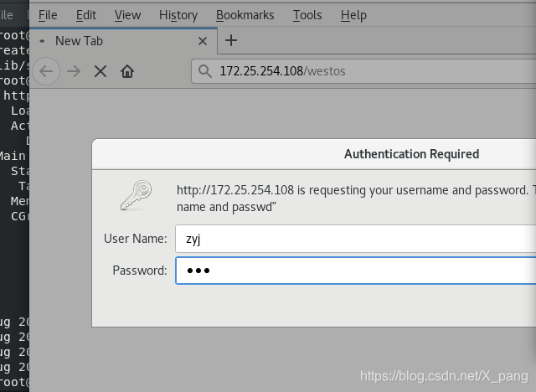Go back with the back arrow

[x=46, y=71]
